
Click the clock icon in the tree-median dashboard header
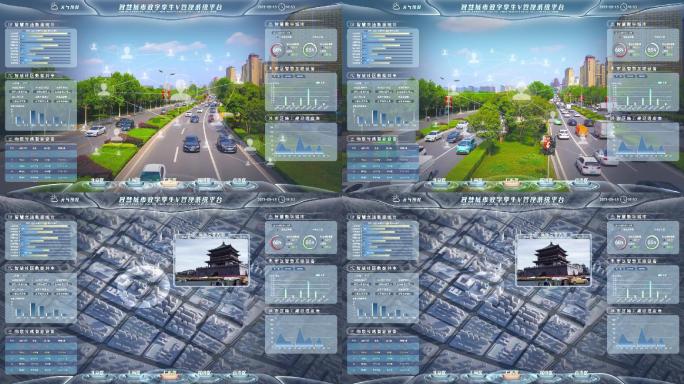pyautogui.click(x=623, y=7)
